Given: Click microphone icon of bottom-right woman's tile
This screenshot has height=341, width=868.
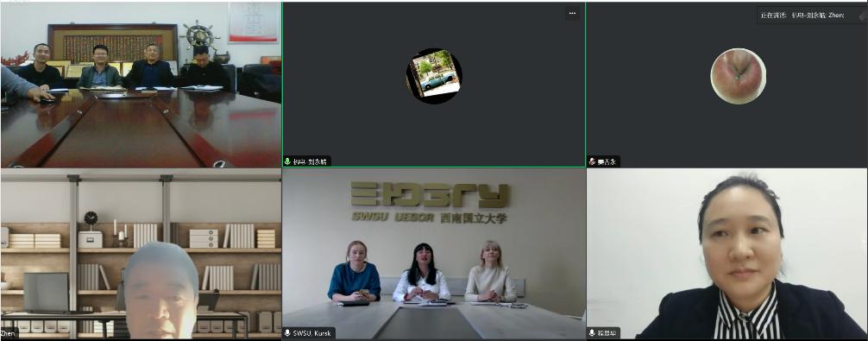Looking at the screenshot, I should (592, 332).
